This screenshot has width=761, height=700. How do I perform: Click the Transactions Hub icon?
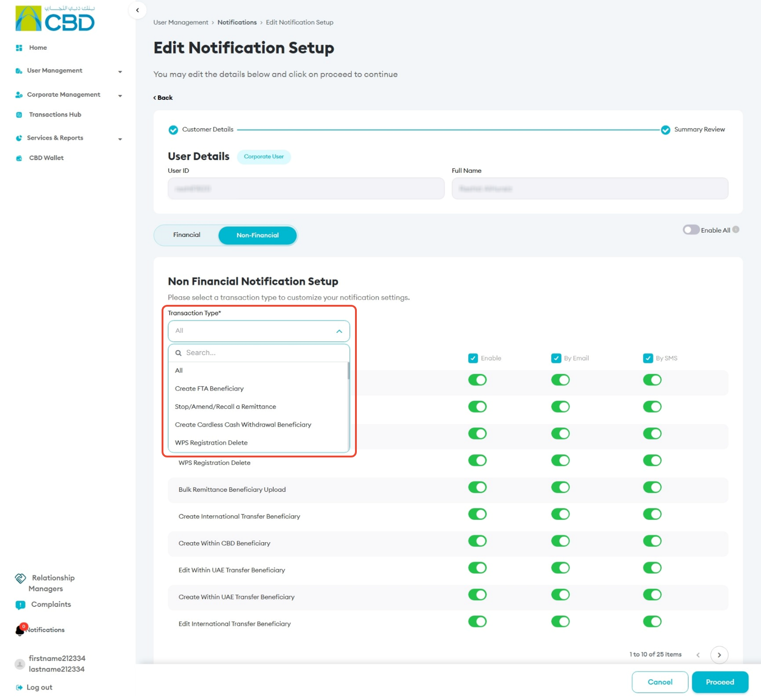[19, 115]
